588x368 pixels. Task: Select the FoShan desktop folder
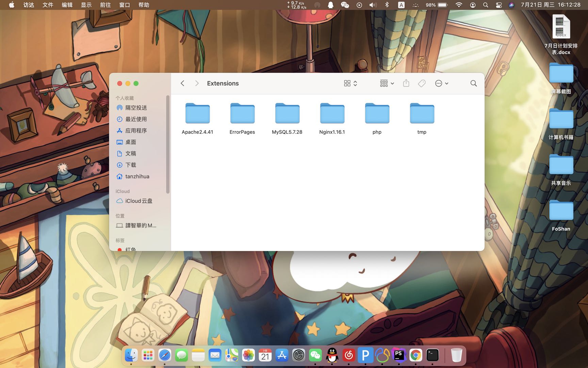(561, 216)
